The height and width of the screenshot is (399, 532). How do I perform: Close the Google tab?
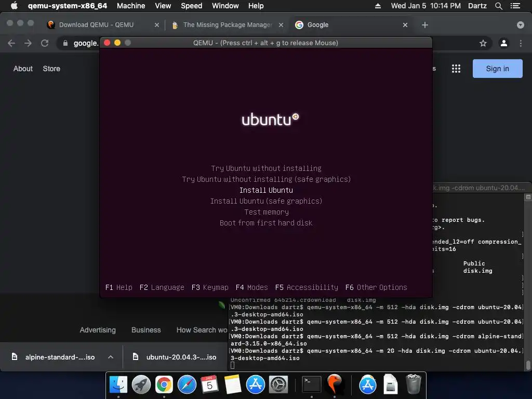point(405,25)
